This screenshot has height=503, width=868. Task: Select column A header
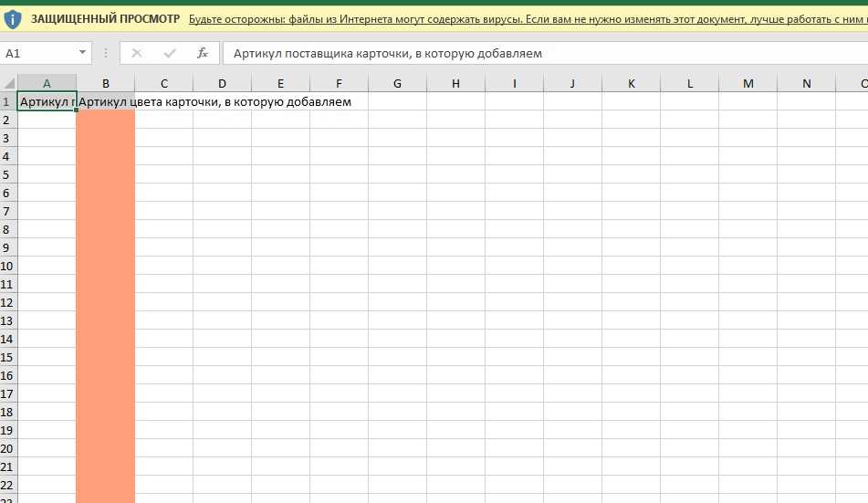(47, 84)
